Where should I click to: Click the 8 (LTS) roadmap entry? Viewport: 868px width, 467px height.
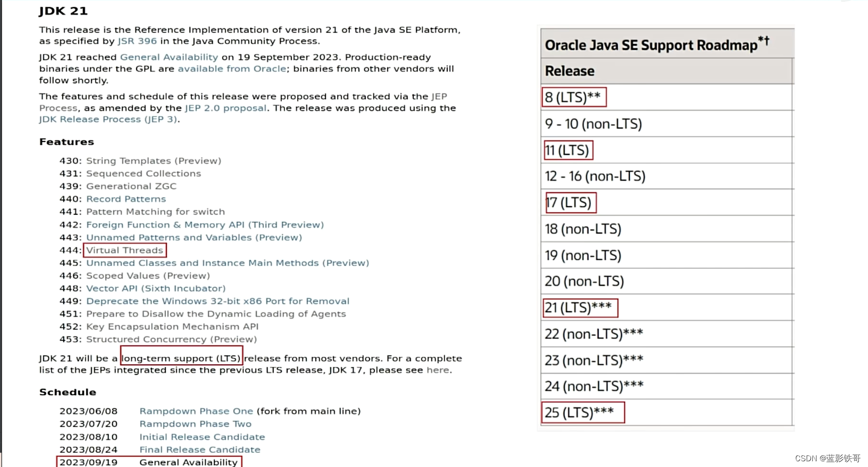pos(573,97)
